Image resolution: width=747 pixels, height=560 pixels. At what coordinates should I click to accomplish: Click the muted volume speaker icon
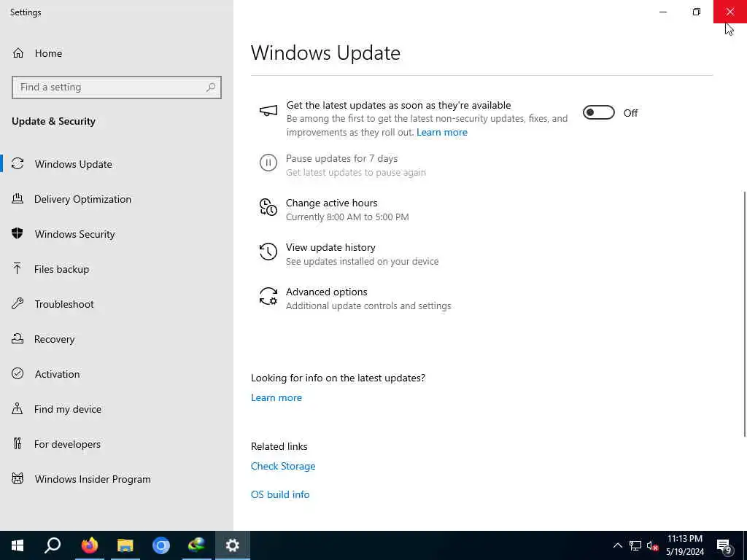coord(652,546)
